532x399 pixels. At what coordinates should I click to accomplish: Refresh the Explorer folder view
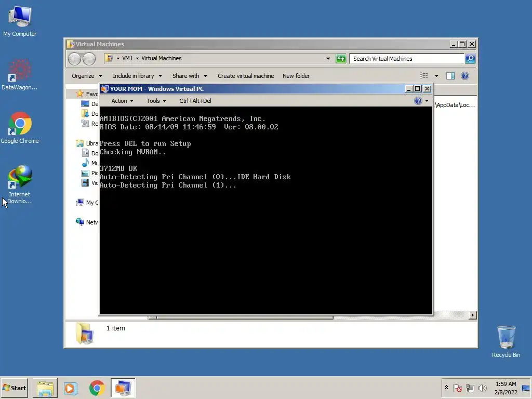coord(341,59)
